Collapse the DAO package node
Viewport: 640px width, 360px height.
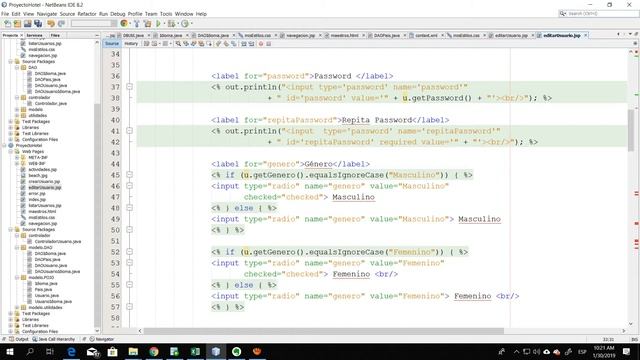pos(17,67)
